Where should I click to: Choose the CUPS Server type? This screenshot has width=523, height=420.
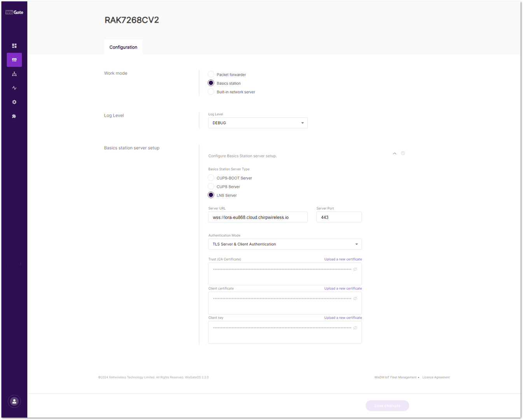(x=211, y=186)
